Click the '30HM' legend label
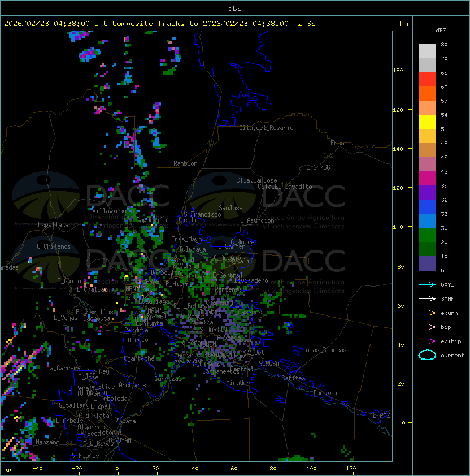 pos(447,299)
